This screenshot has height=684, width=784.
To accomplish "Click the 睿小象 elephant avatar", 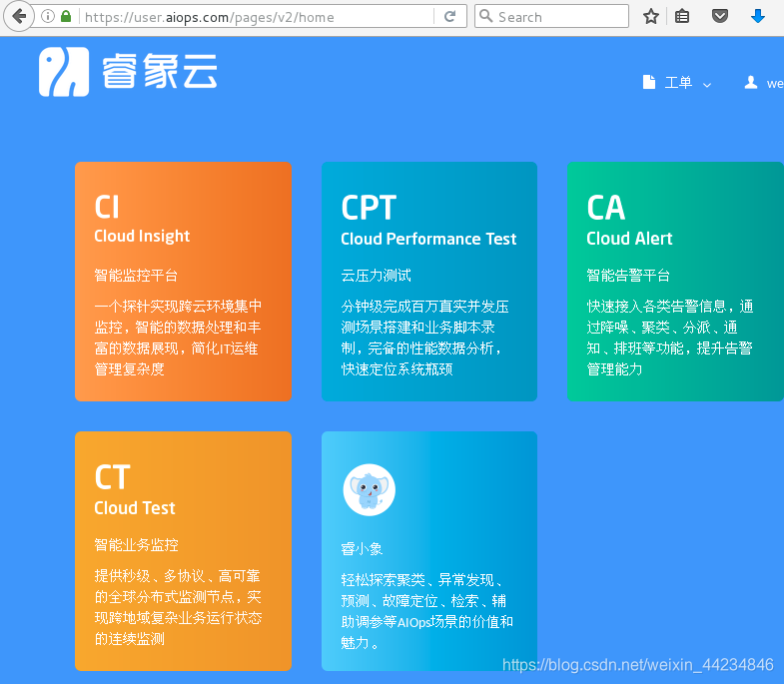I will coord(369,489).
